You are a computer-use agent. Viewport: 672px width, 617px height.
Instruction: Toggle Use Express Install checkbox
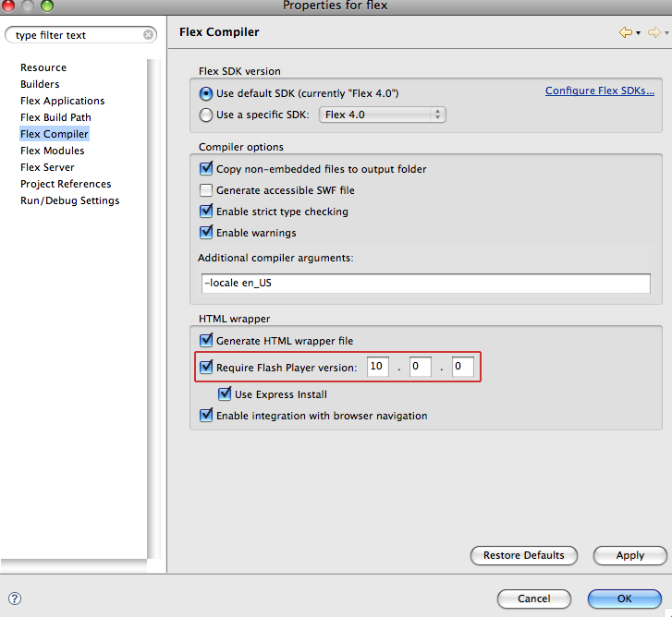pyautogui.click(x=225, y=393)
